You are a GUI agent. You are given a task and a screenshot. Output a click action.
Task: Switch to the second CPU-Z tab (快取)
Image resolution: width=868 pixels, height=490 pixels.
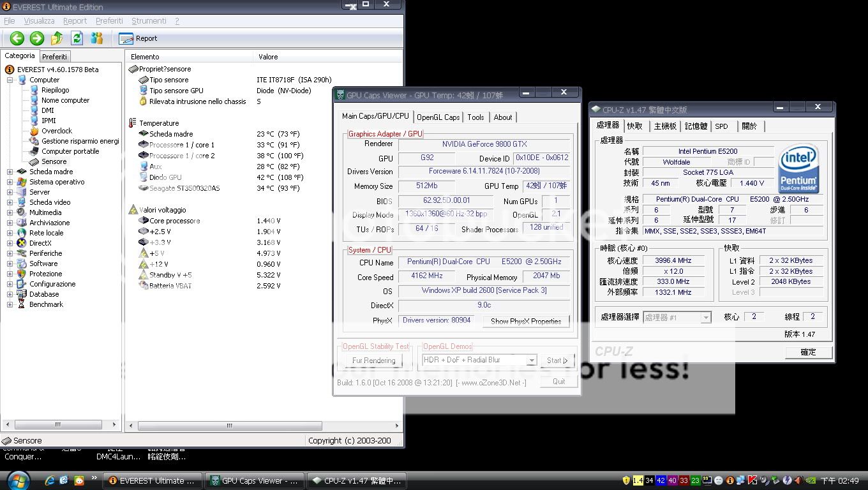coord(634,126)
